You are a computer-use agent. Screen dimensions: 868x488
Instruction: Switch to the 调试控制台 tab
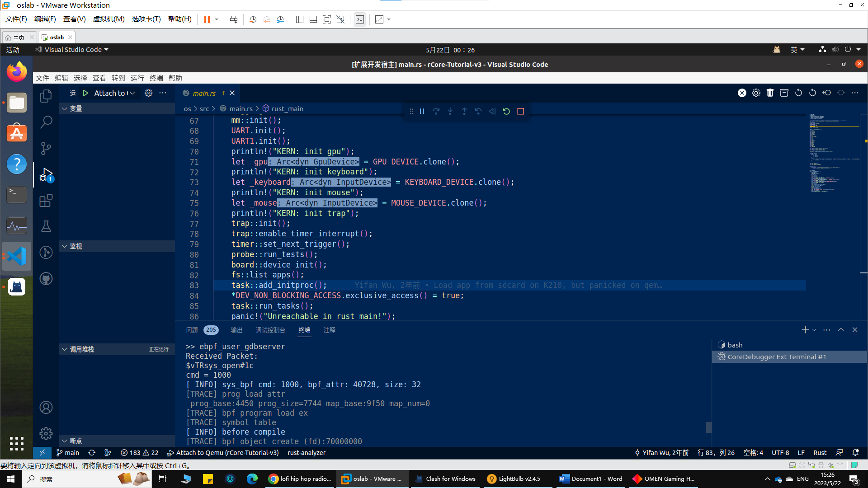pos(270,330)
